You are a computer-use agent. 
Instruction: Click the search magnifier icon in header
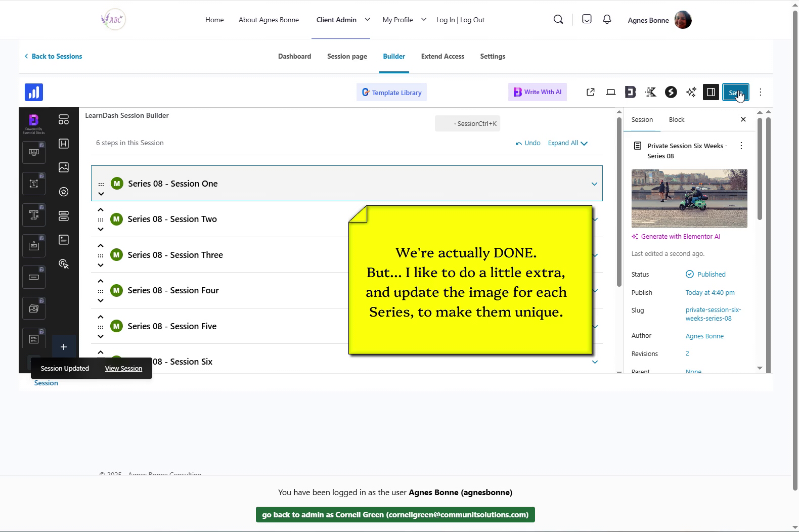click(558, 20)
